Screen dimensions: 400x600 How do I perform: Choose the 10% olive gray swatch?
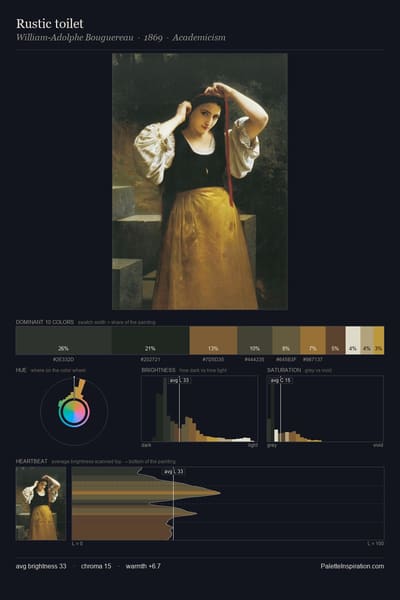pos(255,340)
